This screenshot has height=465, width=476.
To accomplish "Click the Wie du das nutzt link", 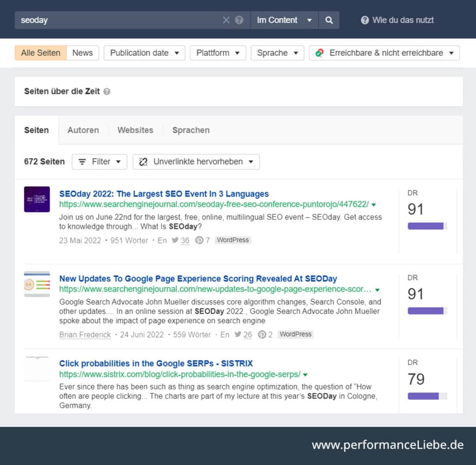I will click(x=403, y=20).
